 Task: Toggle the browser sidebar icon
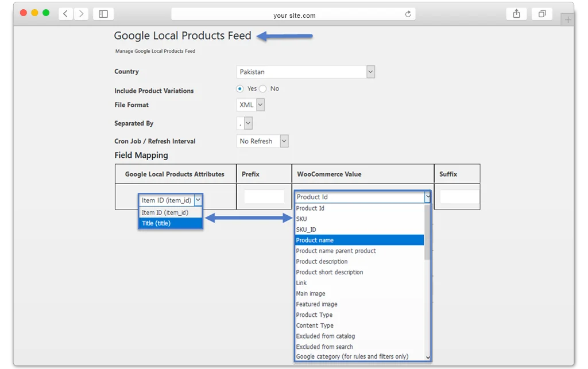pos(103,14)
